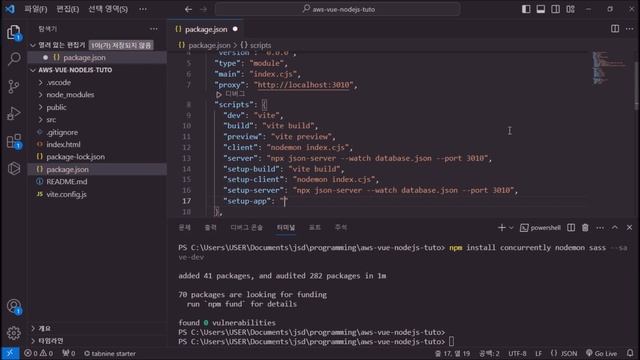Screen dimensions: 640x360
Task: Open Explorer views and more actions ellipsis
Action: click(x=153, y=29)
